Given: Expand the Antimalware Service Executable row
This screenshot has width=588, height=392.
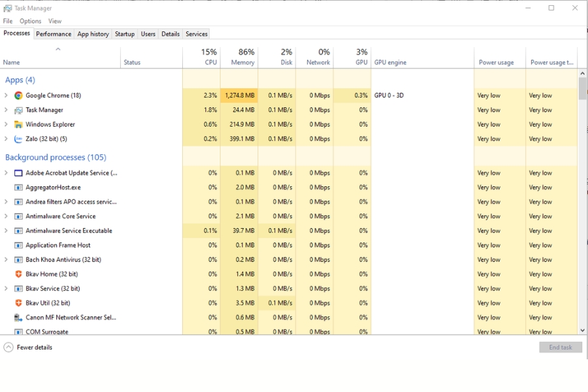Looking at the screenshot, I should [6, 231].
